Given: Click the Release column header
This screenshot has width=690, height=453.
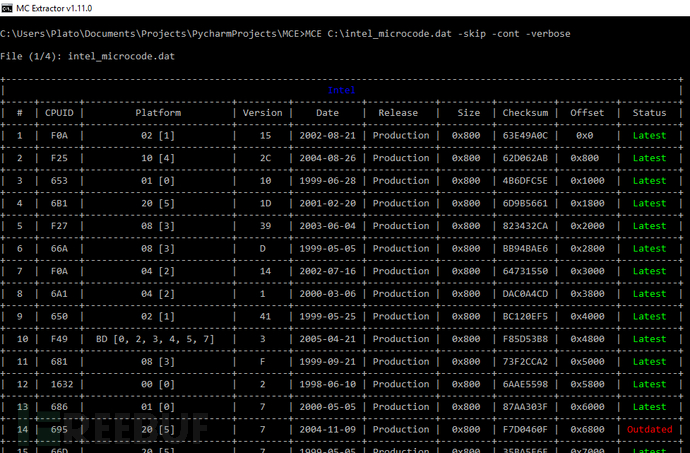Looking at the screenshot, I should point(398,113).
